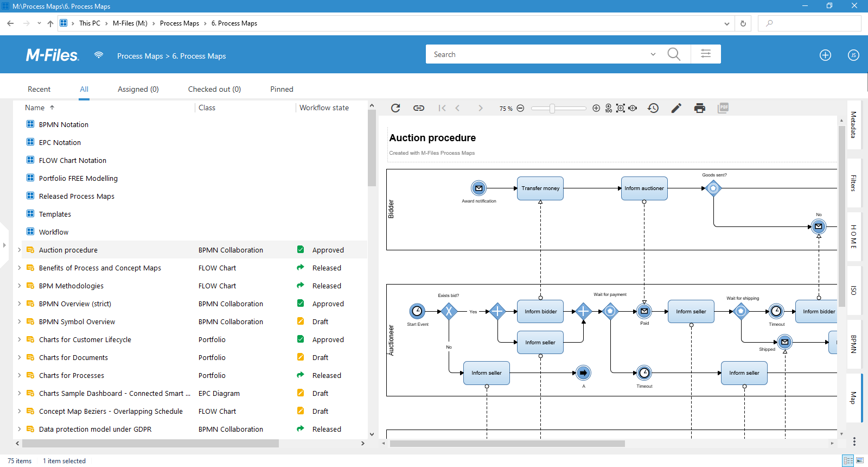Click the create new plus icon in header
The width and height of the screenshot is (868, 467).
(825, 55)
